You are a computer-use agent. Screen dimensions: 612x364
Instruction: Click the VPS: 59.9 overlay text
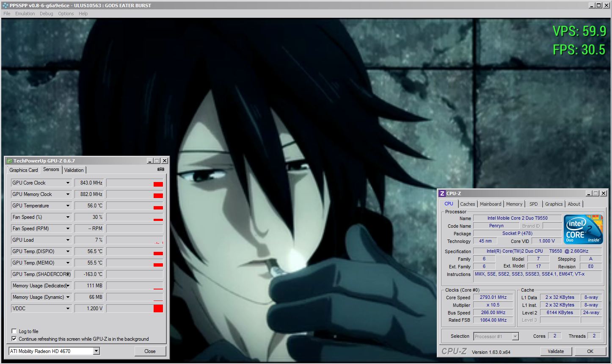(x=579, y=31)
